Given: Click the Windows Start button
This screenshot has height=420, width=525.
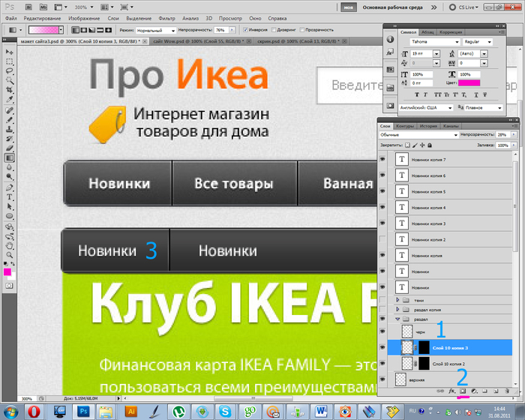Looking at the screenshot, I should (10, 411).
